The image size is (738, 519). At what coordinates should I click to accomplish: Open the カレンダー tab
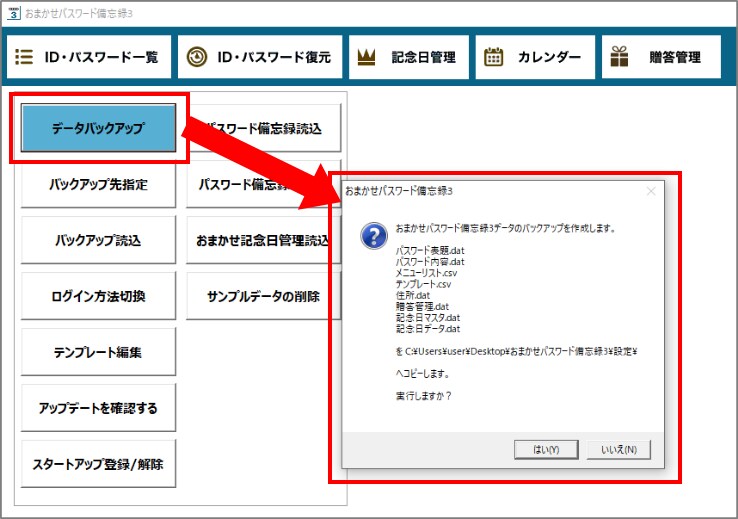[x=535, y=57]
